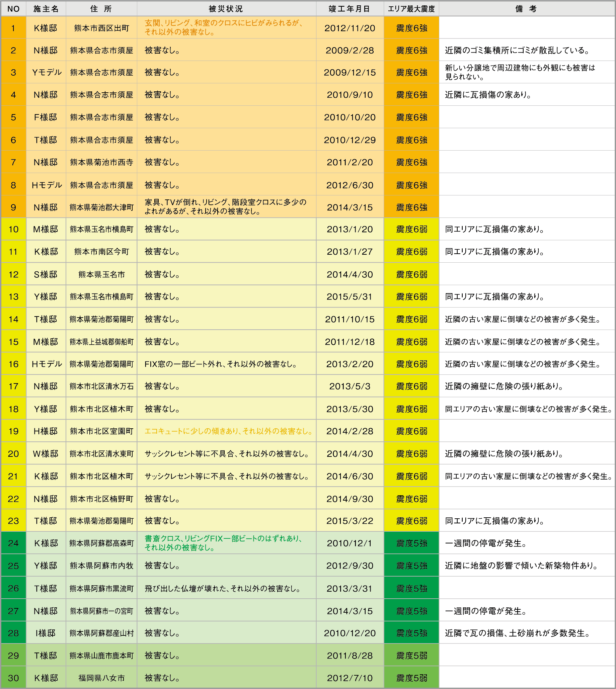Click row 24 remark 一週間の停電が発生

click(486, 543)
